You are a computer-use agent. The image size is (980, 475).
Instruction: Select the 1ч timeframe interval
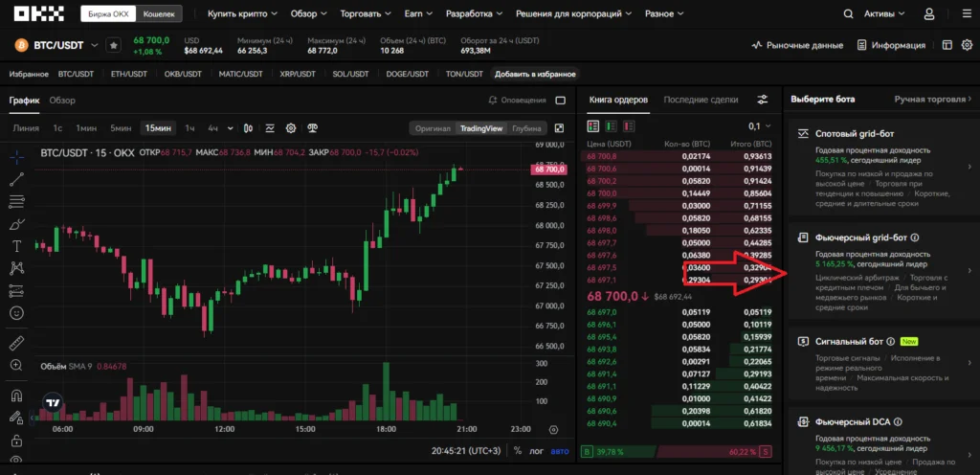189,128
